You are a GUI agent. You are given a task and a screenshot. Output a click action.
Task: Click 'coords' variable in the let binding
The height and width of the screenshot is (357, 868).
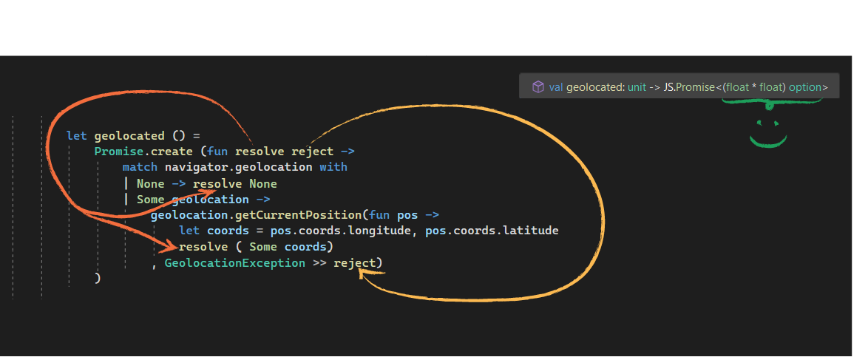228,231
